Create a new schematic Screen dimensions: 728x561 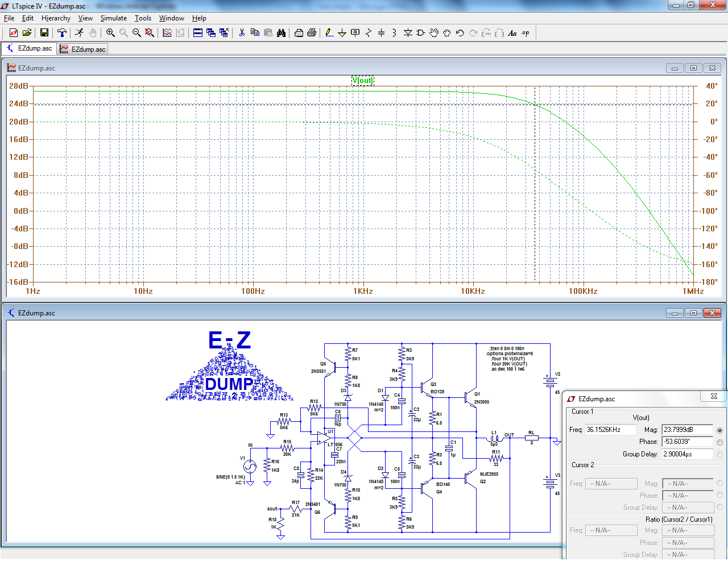14,33
